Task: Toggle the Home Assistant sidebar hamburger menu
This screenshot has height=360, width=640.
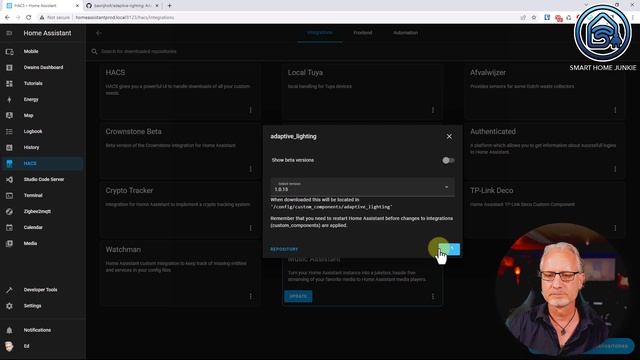Action: coord(9,33)
